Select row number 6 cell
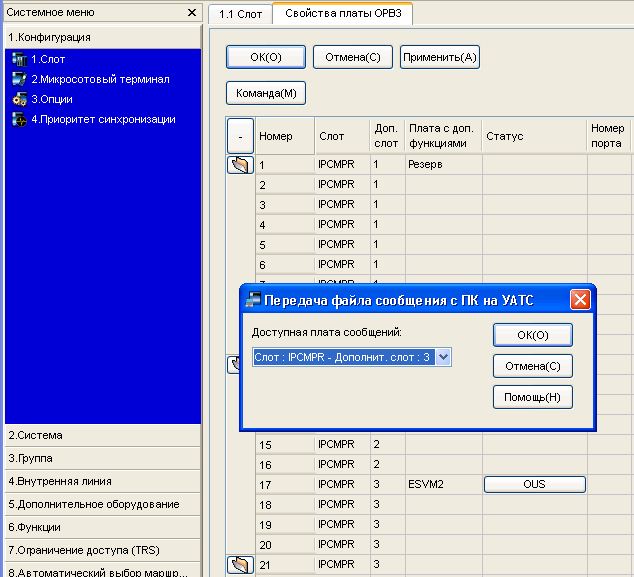 pyautogui.click(x=285, y=265)
